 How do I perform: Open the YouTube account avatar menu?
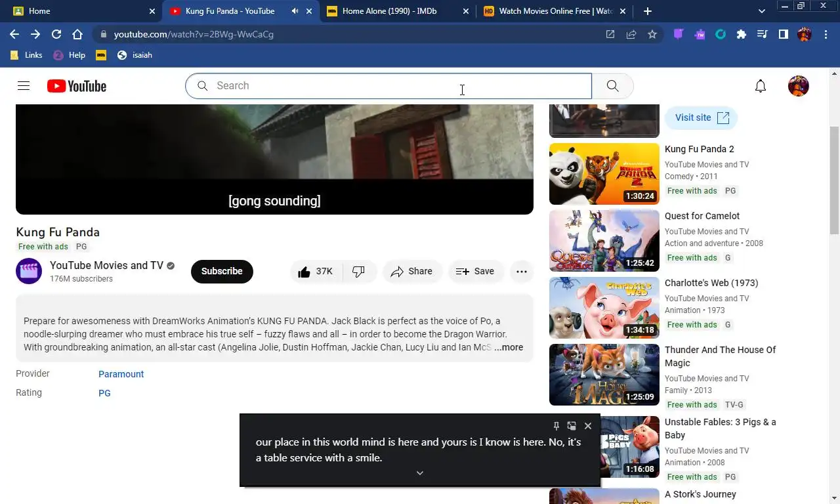(x=799, y=86)
